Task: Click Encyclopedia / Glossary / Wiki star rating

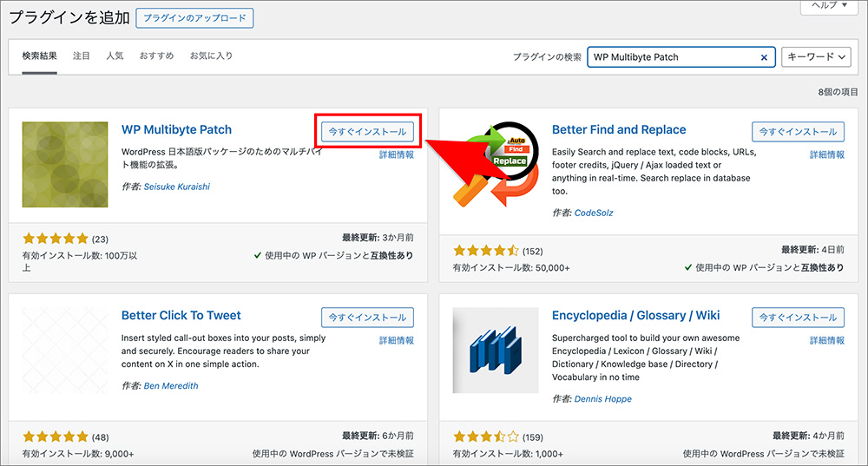Action: click(x=486, y=436)
